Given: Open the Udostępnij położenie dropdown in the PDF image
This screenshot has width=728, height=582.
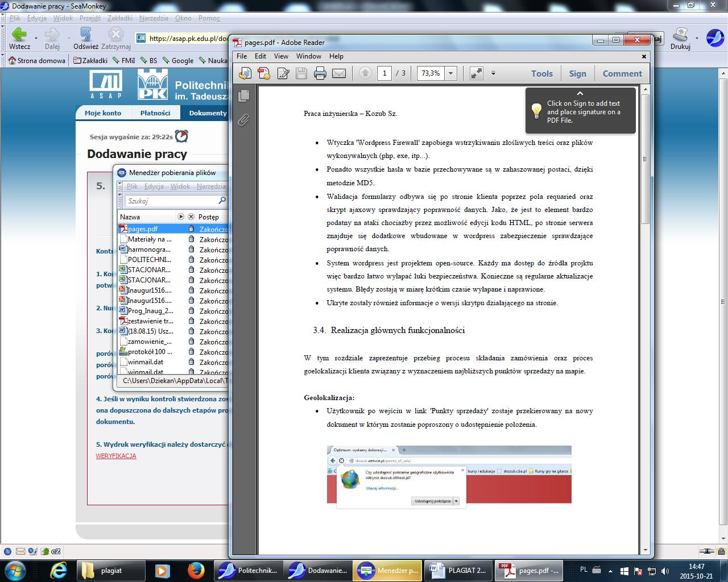Looking at the screenshot, I should [456, 501].
